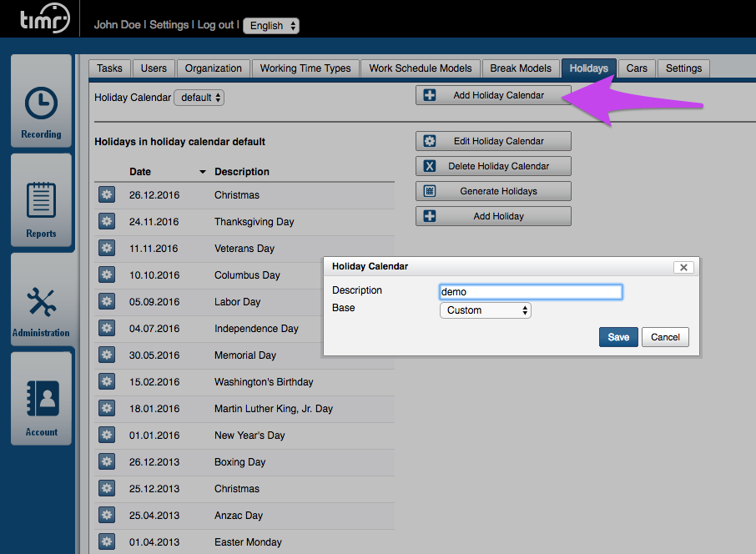Open the Account address book icon
This screenshot has width=756, height=554.
[x=41, y=400]
